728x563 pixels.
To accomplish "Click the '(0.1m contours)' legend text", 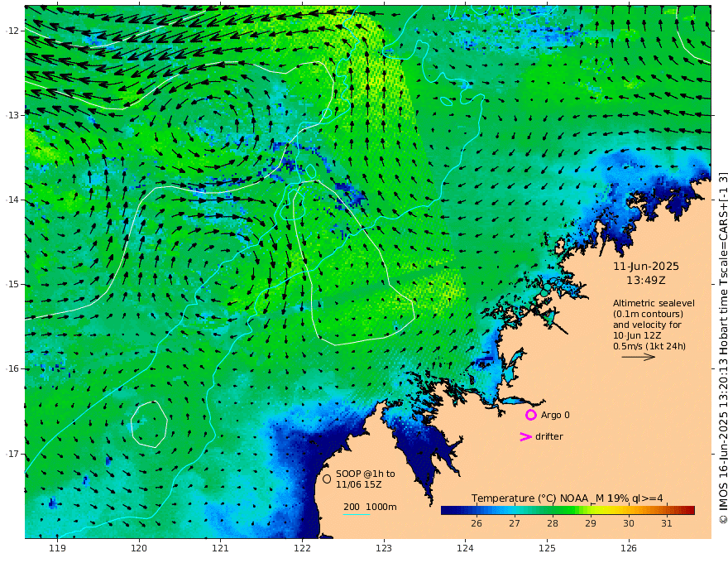I will [648, 314].
